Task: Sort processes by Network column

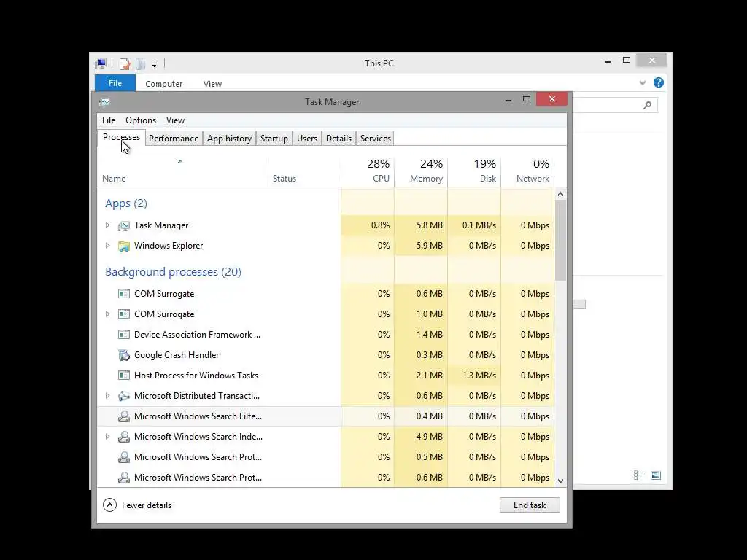Action: coord(527,172)
